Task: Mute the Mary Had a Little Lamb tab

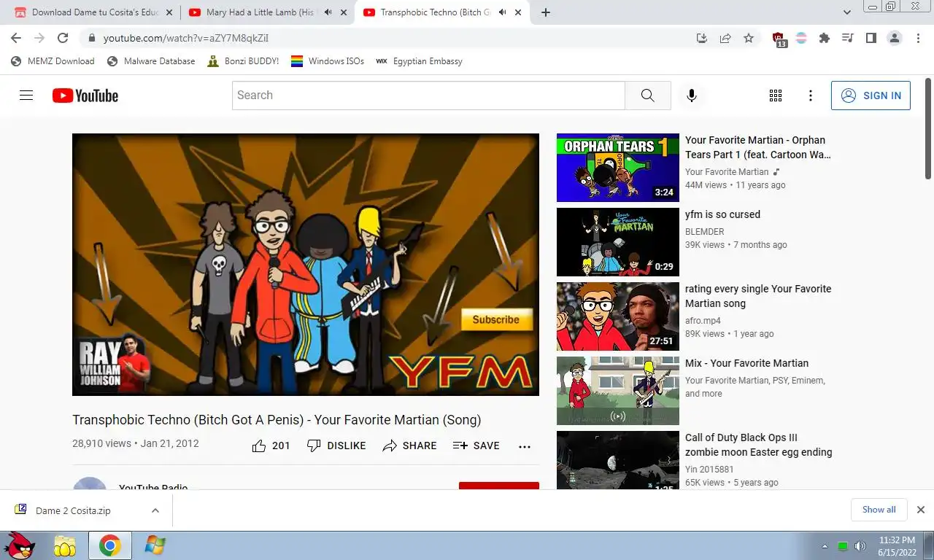Action: [328, 12]
